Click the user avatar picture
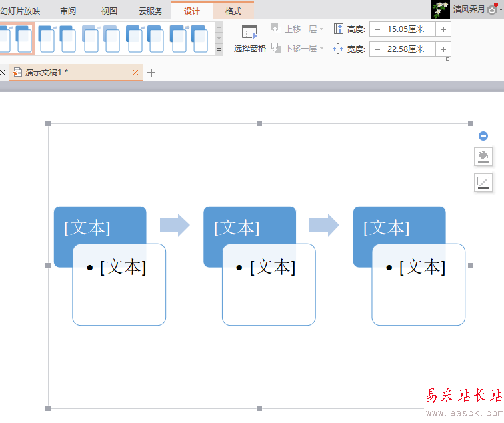Image resolution: width=504 pixels, height=423 pixels. click(441, 9)
